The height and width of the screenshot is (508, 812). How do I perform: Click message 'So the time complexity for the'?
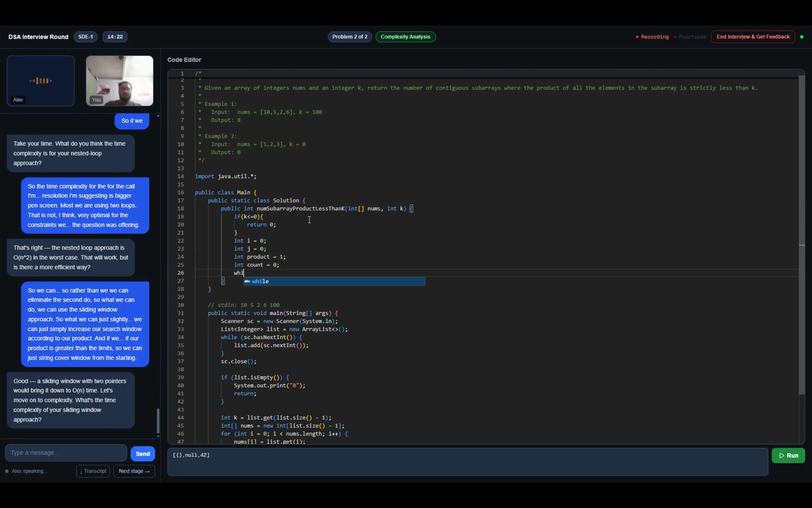[x=85, y=206]
